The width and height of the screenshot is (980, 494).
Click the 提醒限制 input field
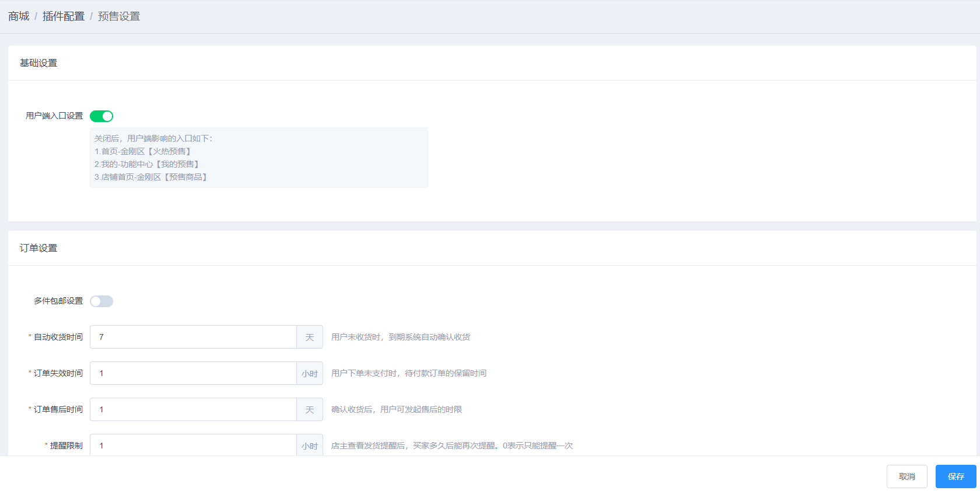[x=193, y=445]
